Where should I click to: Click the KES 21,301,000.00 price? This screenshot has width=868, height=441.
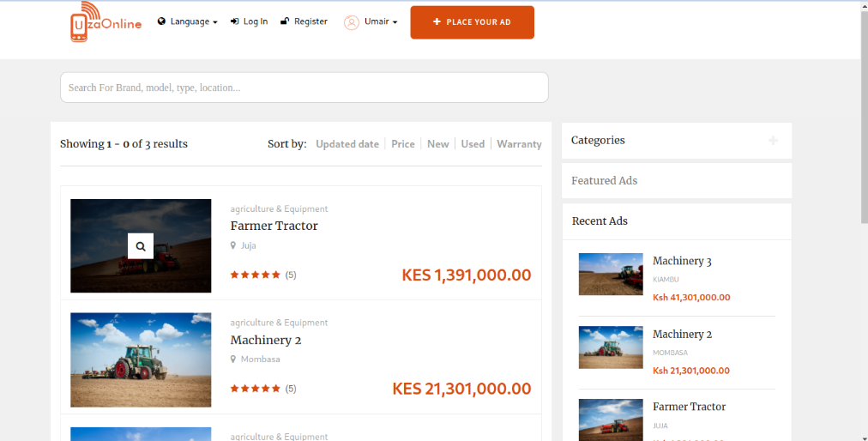[461, 389]
